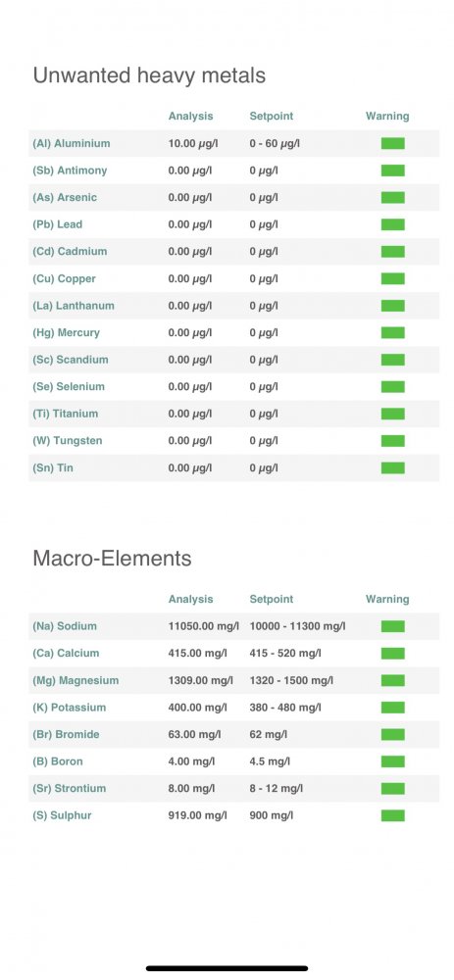This screenshot has height=980, width=454.
Task: Tap the iOS home indicator bar
Action: (x=227, y=968)
